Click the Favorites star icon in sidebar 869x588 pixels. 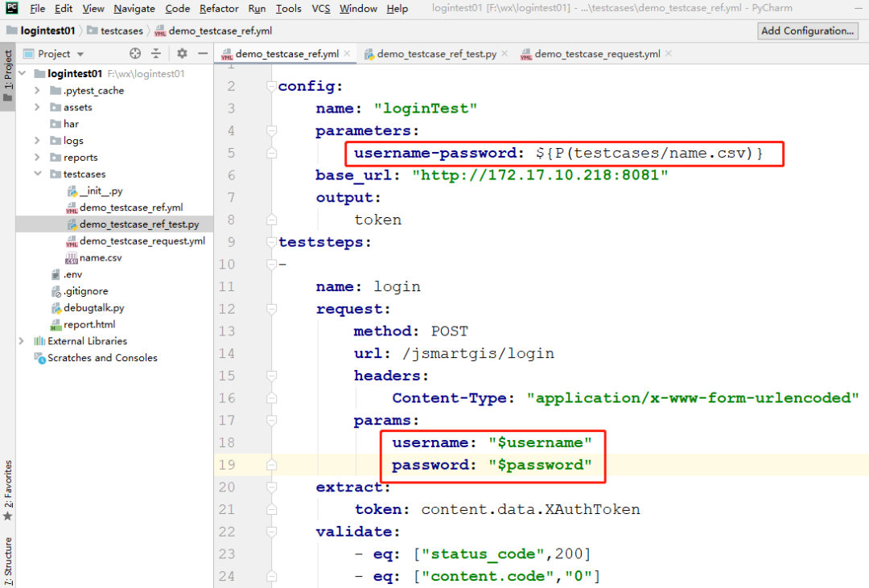coord(8,516)
